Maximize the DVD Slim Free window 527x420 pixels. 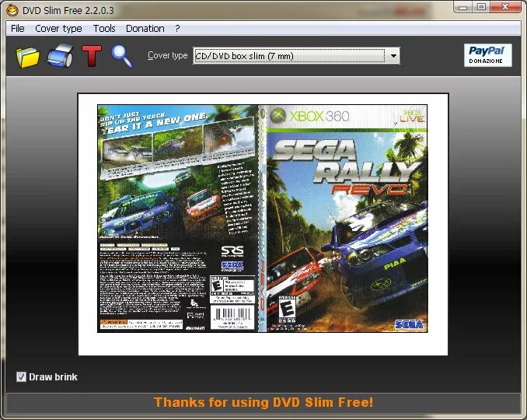coord(481,7)
